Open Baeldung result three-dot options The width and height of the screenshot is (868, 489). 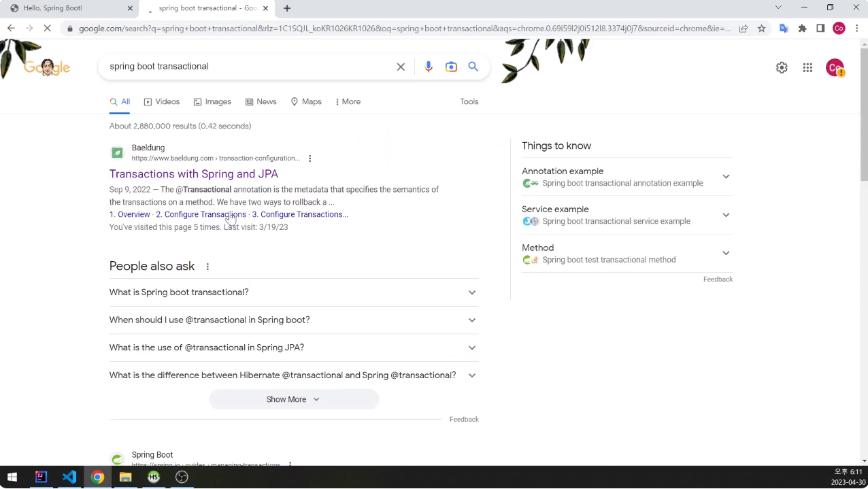[310, 158]
